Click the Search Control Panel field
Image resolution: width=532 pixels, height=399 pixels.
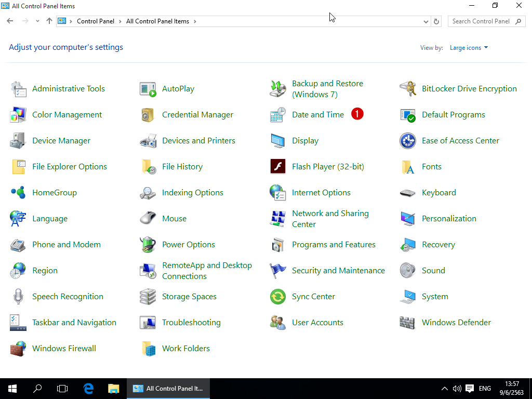point(481,21)
